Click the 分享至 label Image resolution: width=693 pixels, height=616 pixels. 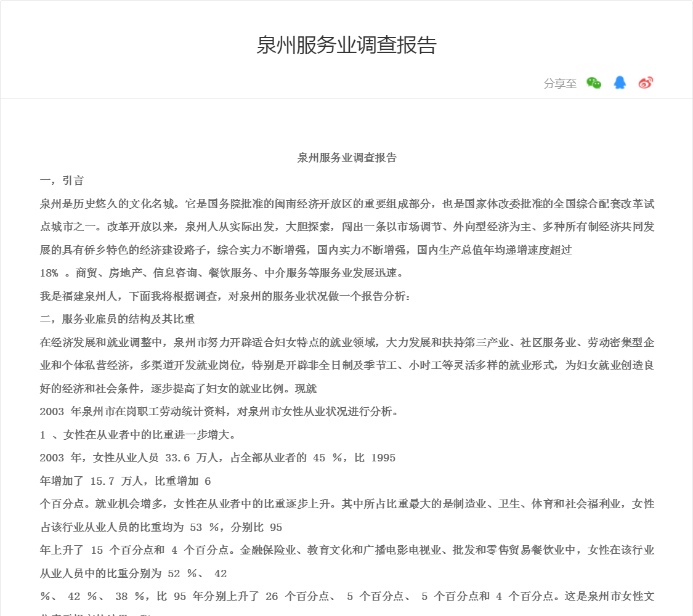click(560, 84)
